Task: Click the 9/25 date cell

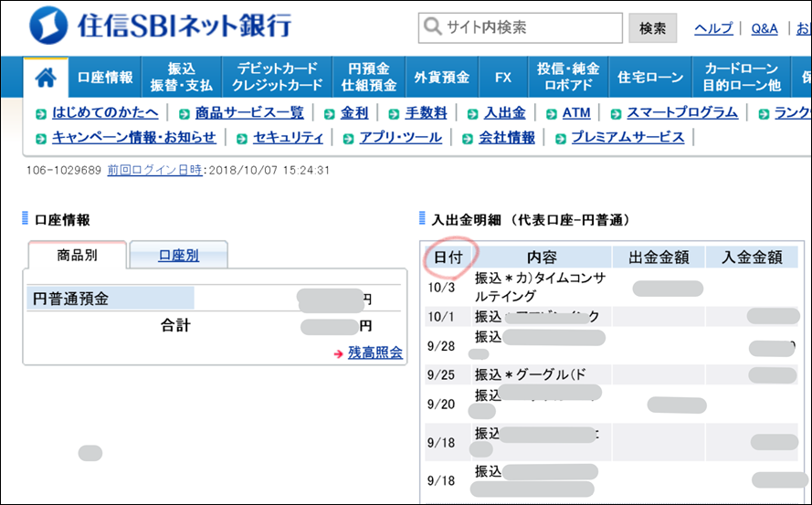Action: tap(441, 374)
